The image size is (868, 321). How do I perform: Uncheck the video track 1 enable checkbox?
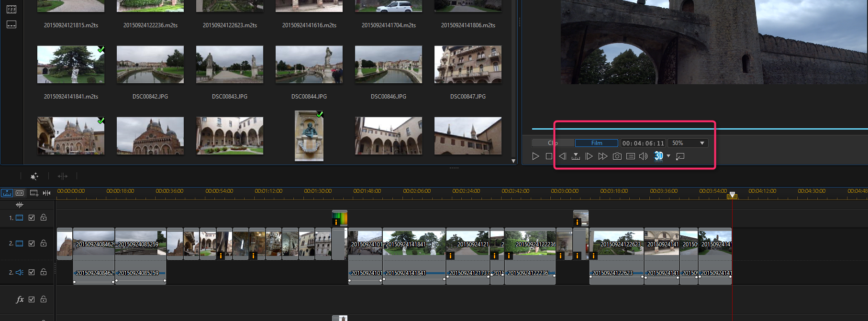coord(32,218)
